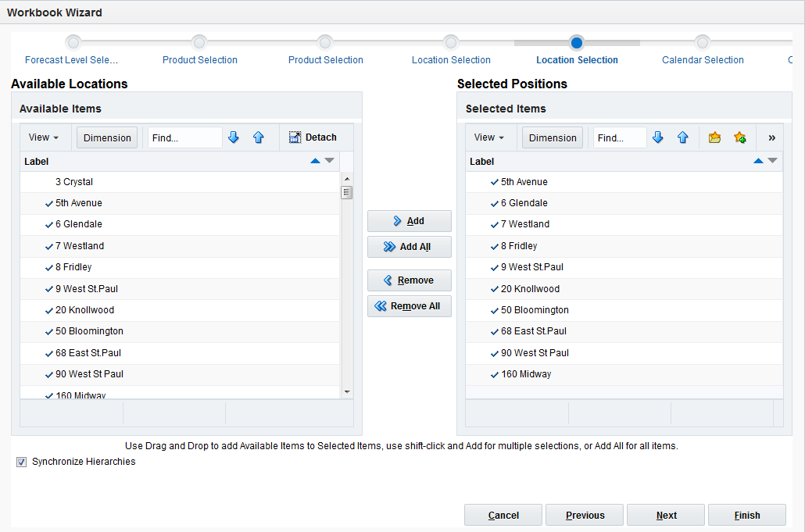Image resolution: width=805 pixels, height=532 pixels.
Task: Click the Remove button
Action: [x=410, y=280]
